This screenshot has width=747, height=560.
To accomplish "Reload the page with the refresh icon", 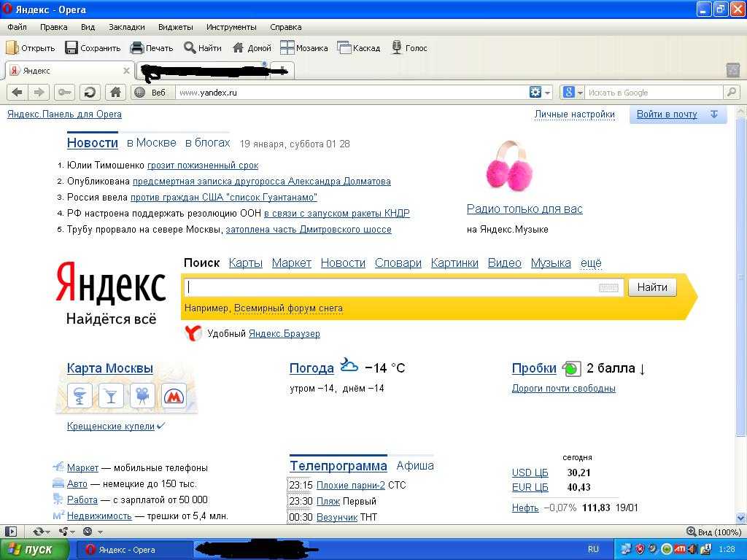I will pyautogui.click(x=90, y=93).
